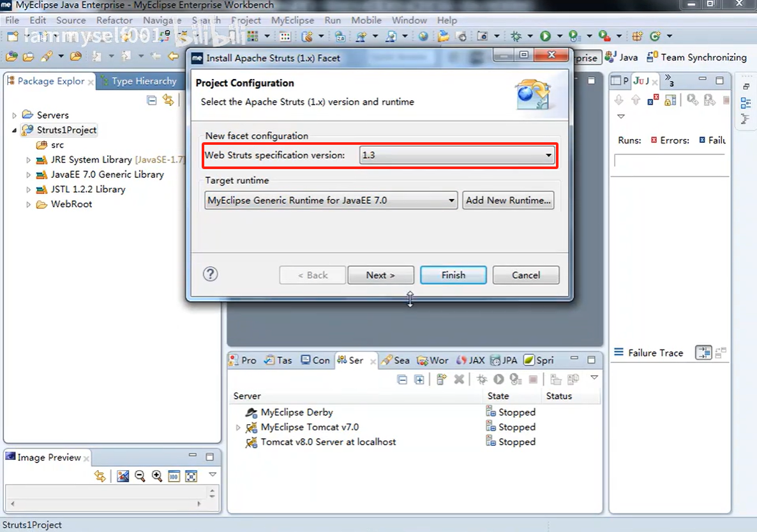Click the back yellow arrow in toolbar
Screen dimensions: 757x532
click(174, 56)
